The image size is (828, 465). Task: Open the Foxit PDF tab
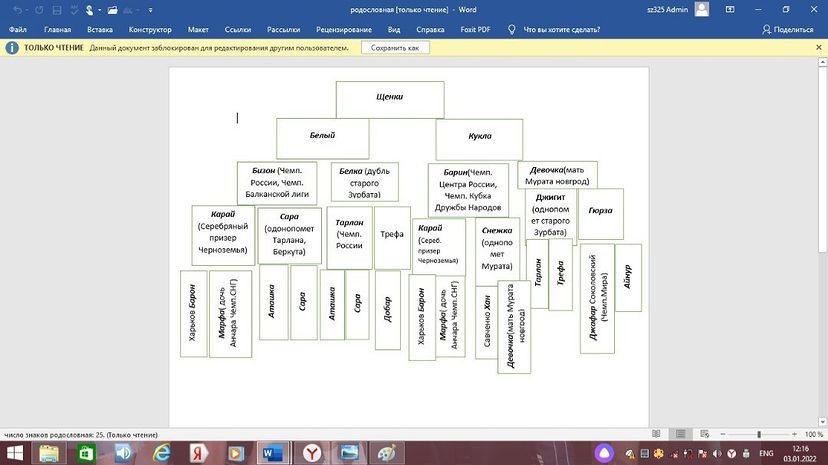coord(475,30)
